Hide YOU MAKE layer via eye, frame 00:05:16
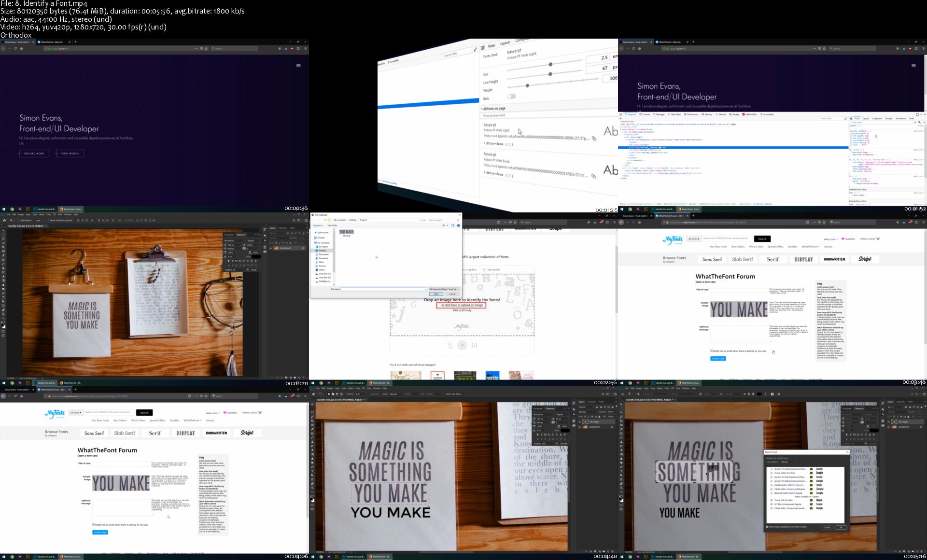Image resolution: width=927 pixels, height=560 pixels. pyautogui.click(x=888, y=422)
